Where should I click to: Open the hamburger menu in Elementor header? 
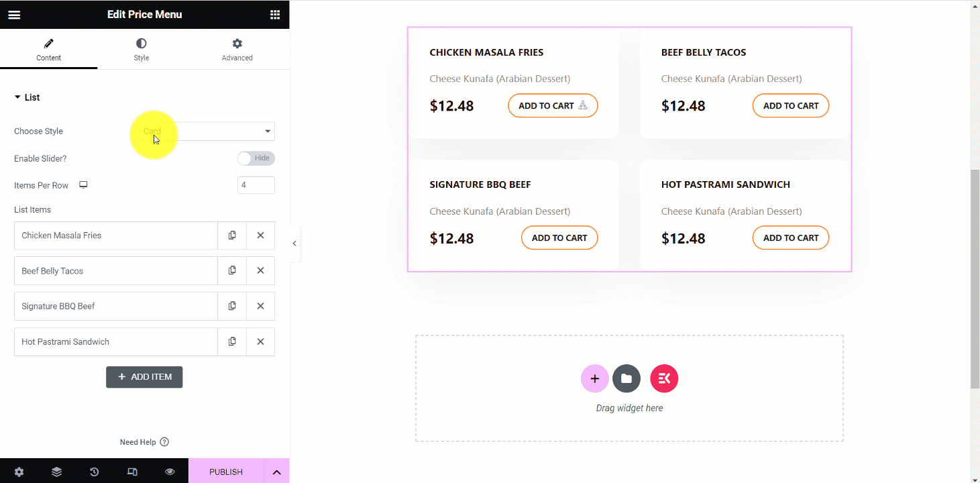click(14, 15)
